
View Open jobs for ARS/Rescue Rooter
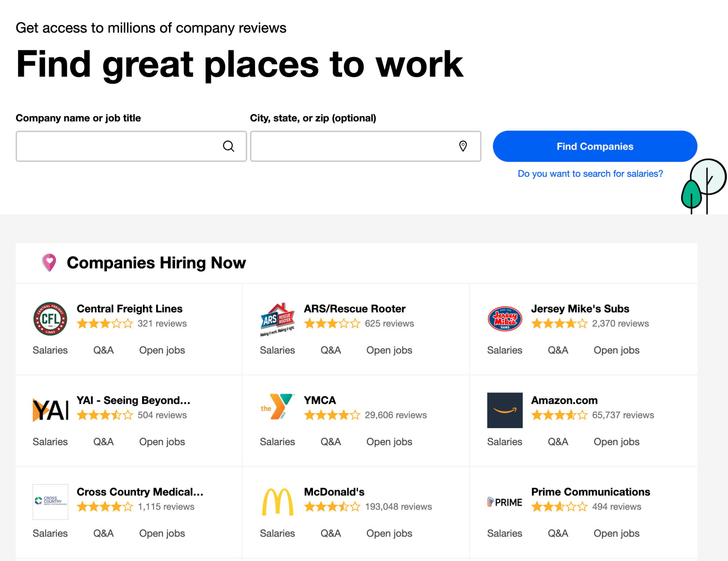[389, 350]
